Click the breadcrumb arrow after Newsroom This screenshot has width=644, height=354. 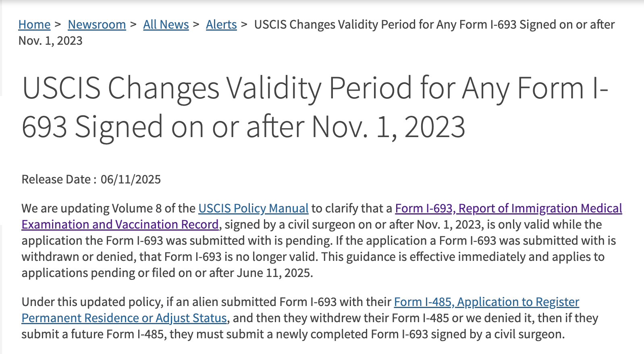tap(134, 24)
